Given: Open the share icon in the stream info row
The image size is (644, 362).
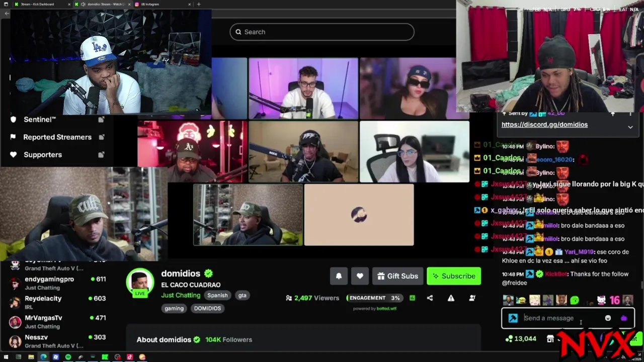Looking at the screenshot, I should coord(430,298).
